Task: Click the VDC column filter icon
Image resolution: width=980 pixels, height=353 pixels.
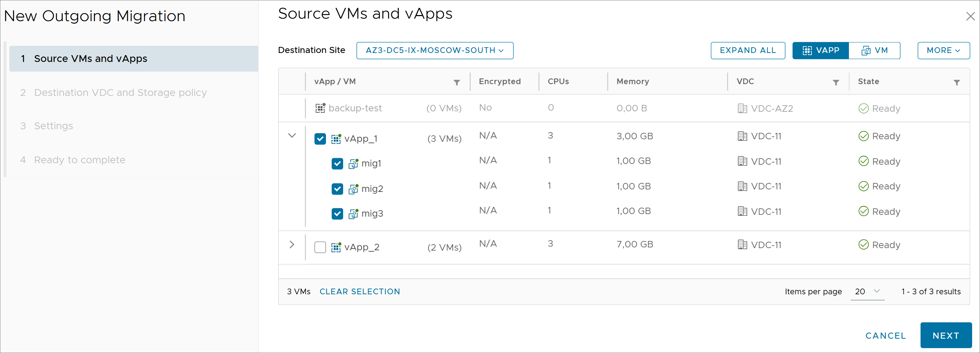Action: click(835, 83)
